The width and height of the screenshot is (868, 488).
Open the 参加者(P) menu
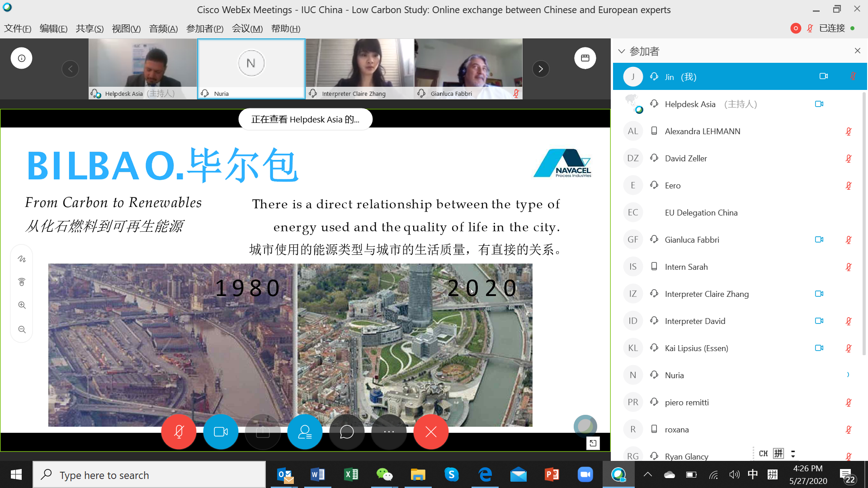pos(205,28)
